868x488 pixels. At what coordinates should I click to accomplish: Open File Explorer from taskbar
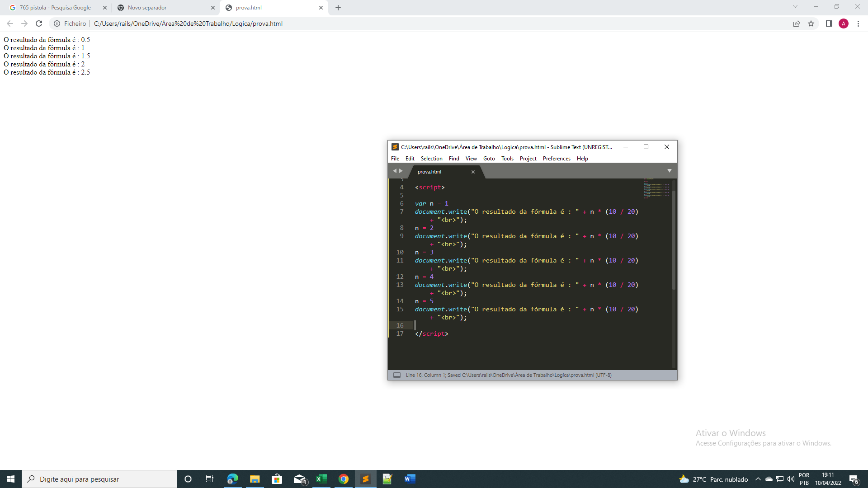[x=255, y=479]
